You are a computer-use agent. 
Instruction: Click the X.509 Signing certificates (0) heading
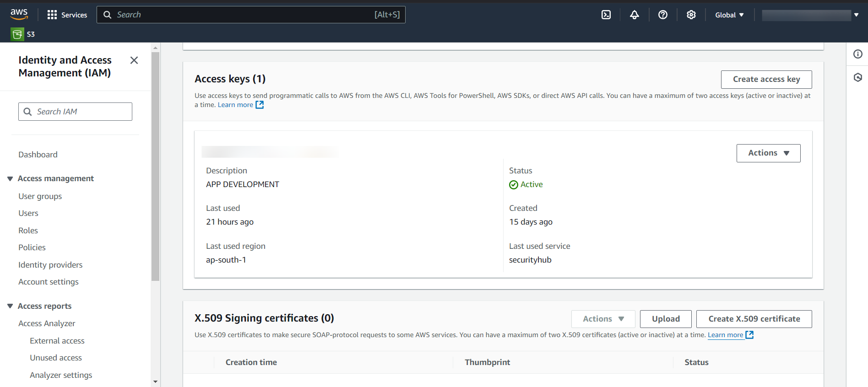264,318
